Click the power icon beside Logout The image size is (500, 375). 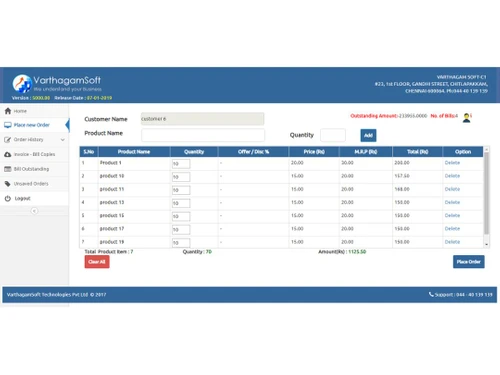(x=8, y=198)
